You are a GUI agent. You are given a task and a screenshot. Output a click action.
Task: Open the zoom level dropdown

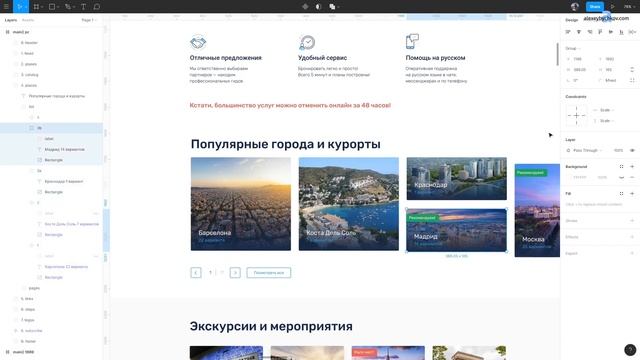click(x=629, y=7)
